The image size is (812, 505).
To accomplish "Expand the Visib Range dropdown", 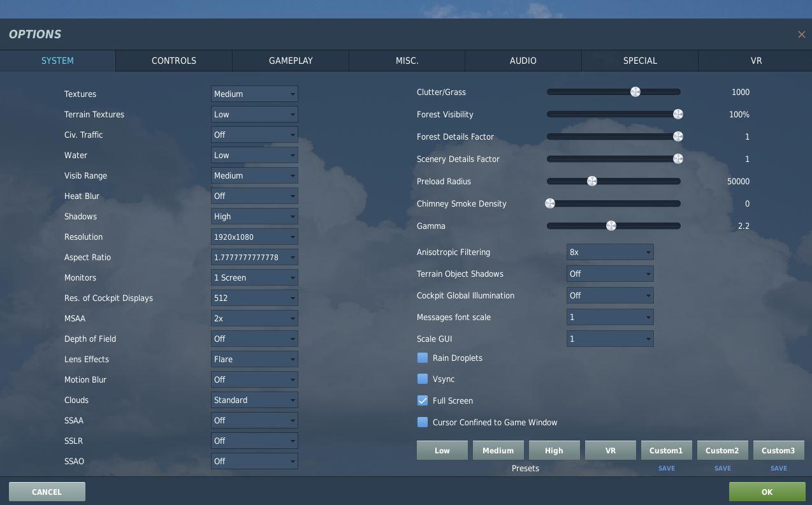I will click(x=254, y=175).
